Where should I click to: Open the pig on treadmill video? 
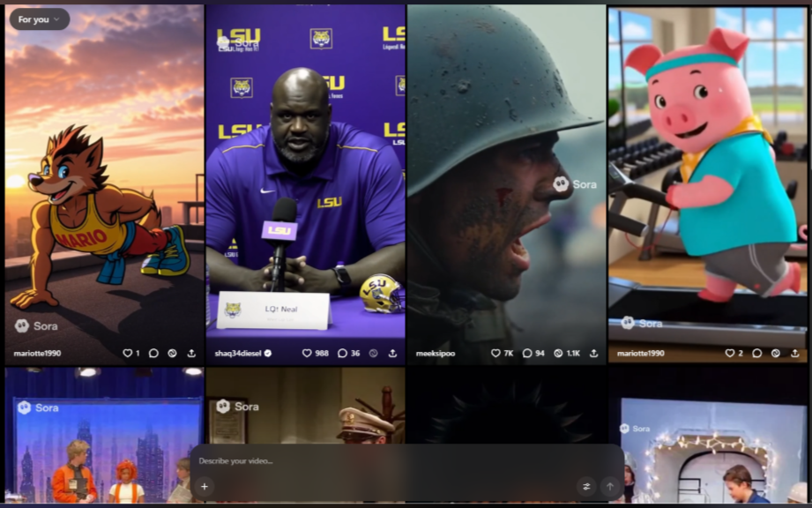(x=707, y=176)
